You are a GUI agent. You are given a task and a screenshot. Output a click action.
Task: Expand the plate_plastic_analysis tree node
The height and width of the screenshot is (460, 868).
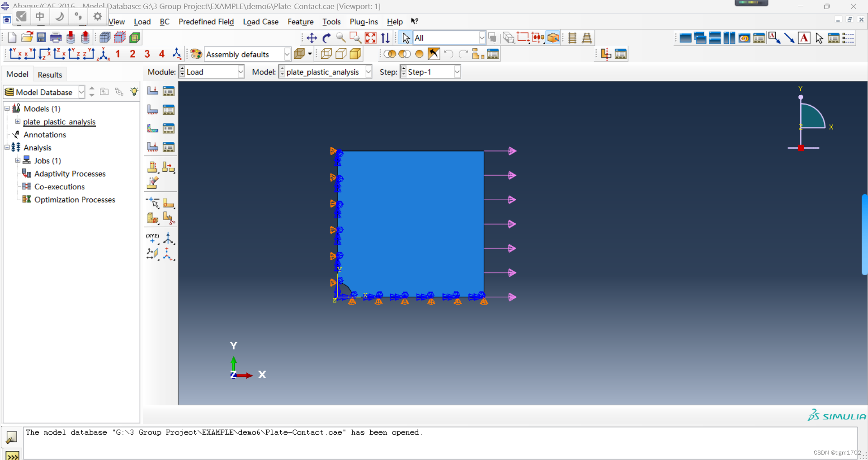click(18, 122)
